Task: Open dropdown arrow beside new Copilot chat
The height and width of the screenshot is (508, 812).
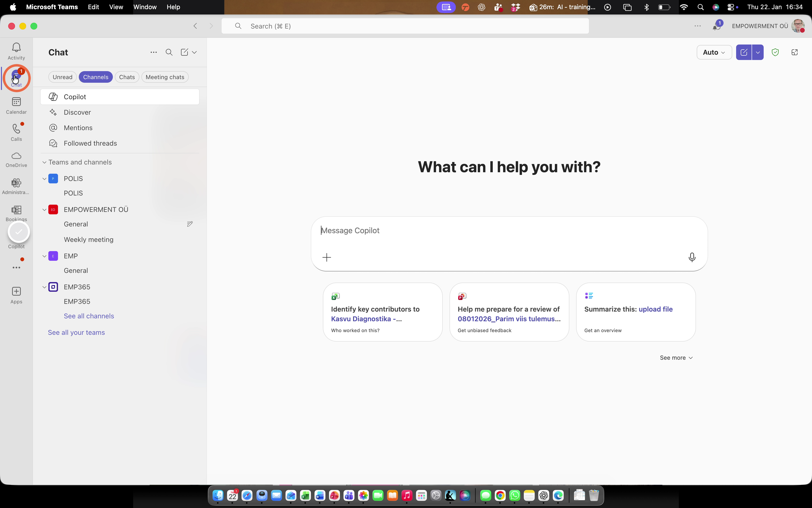Action: click(758, 52)
